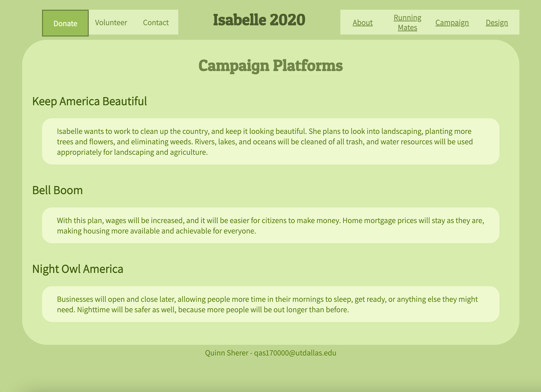Click the Night Owl America description card

point(270,304)
